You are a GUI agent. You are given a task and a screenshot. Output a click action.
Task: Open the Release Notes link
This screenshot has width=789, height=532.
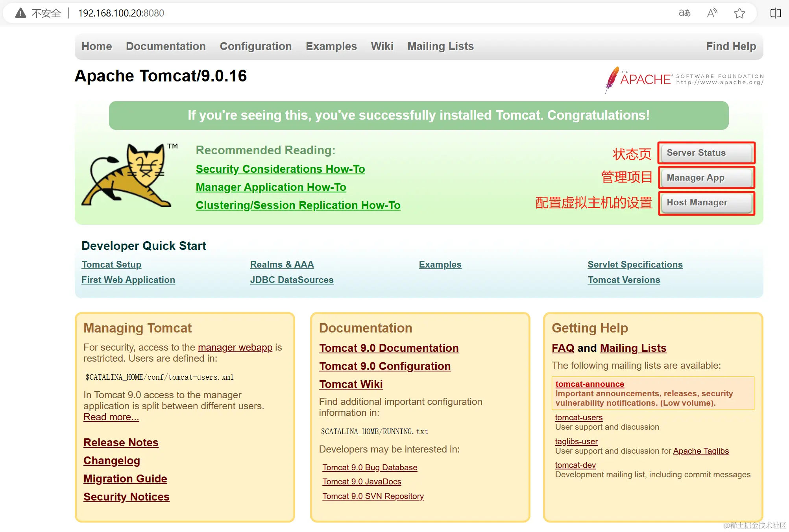click(x=121, y=443)
